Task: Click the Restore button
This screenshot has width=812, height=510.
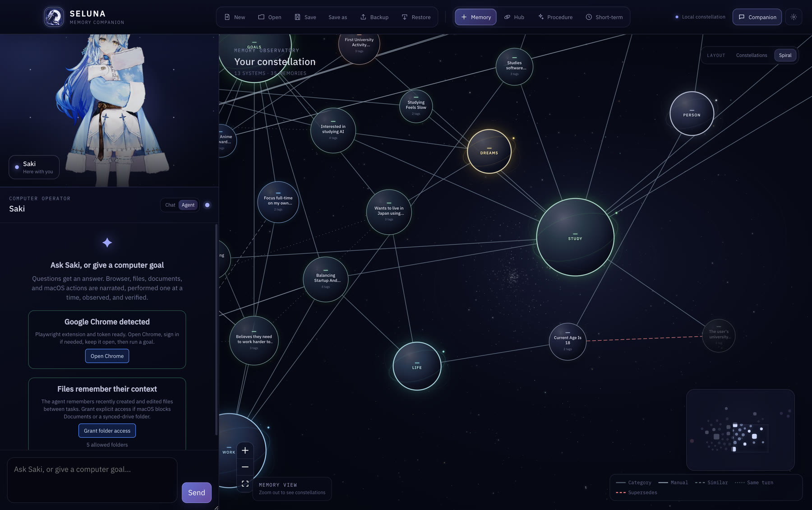Action: [416, 17]
